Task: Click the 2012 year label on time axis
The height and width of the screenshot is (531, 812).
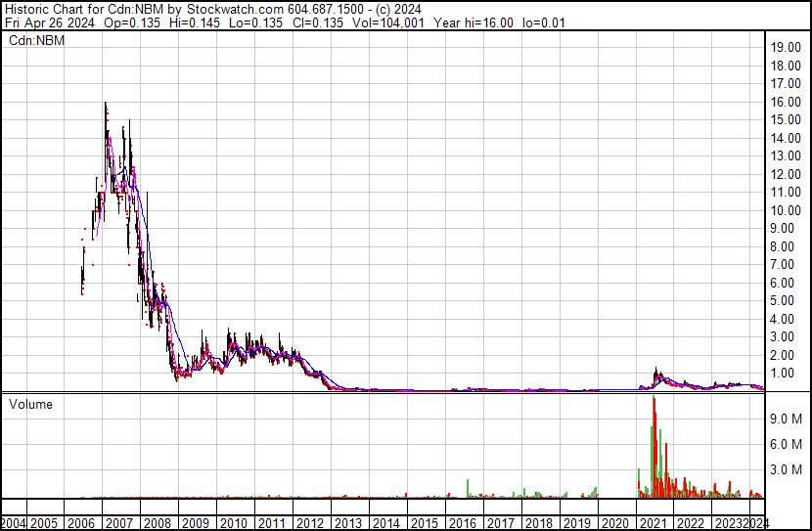Action: [x=310, y=523]
